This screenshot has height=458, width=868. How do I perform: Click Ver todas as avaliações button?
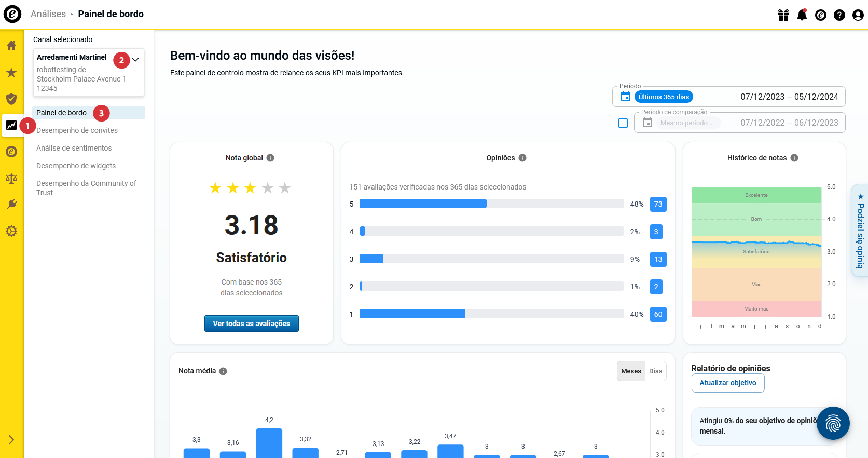tap(252, 324)
